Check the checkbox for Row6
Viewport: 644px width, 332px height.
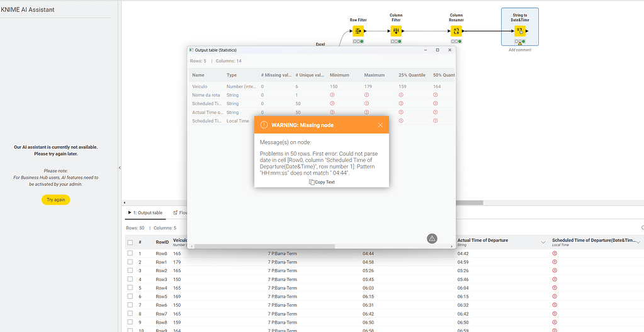pos(130,306)
